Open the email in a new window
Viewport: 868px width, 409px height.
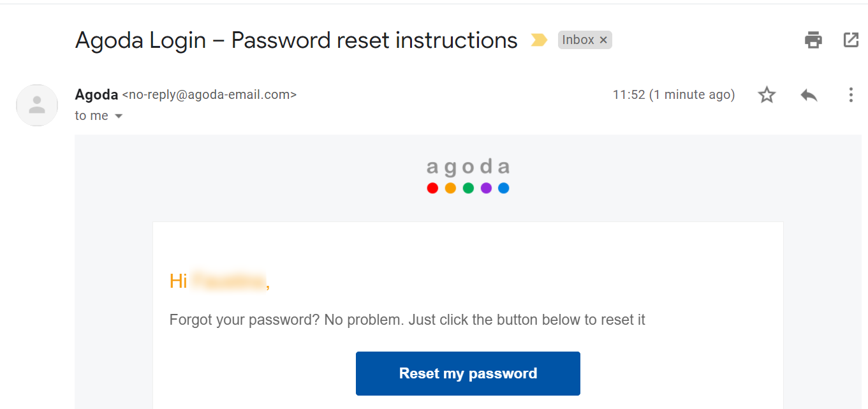[851, 40]
